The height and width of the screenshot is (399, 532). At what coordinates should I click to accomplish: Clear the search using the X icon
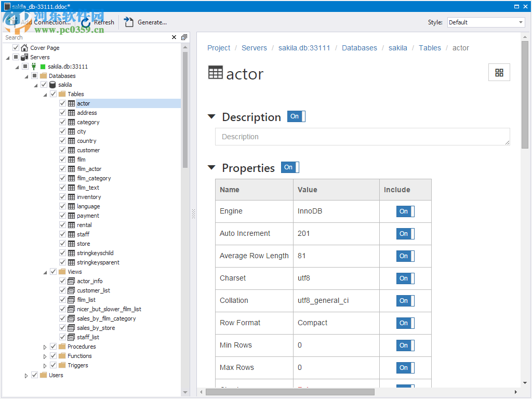(x=174, y=37)
